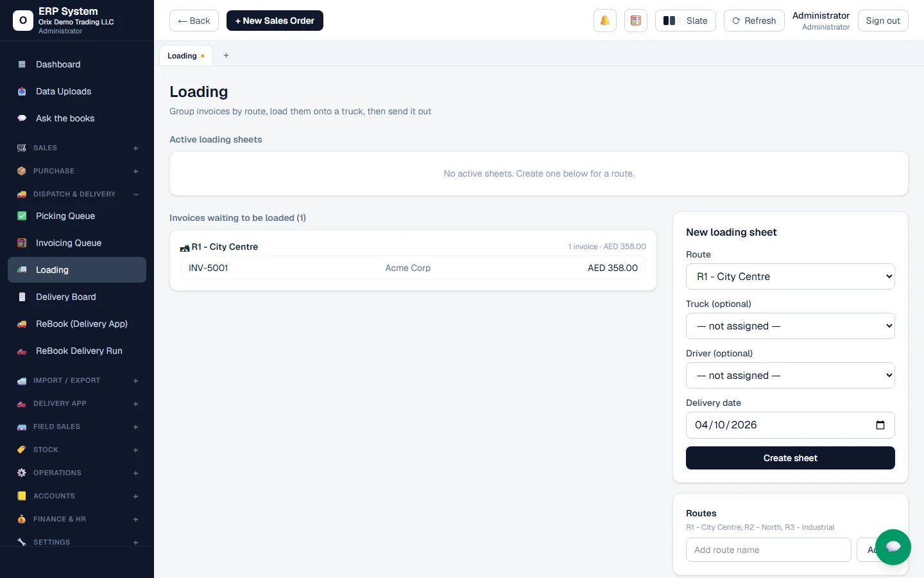Click the Delivery date field
This screenshot has height=578, width=924.
tap(791, 425)
